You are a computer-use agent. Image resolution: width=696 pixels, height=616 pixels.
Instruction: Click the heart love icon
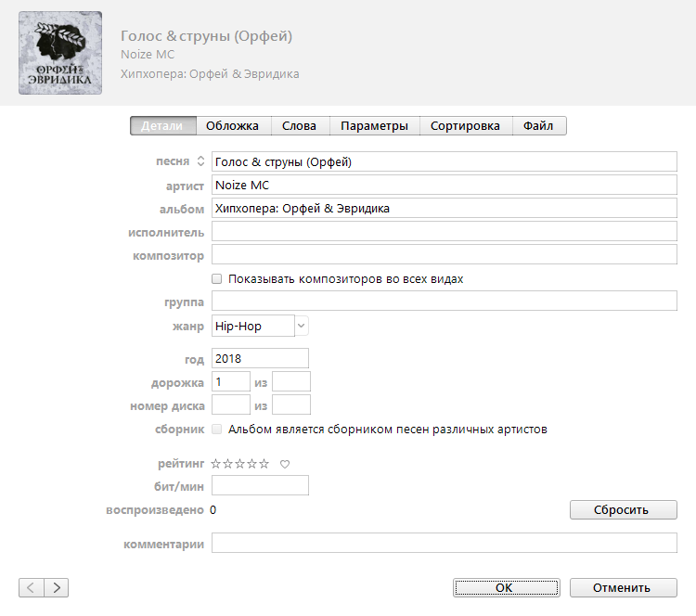click(x=286, y=464)
